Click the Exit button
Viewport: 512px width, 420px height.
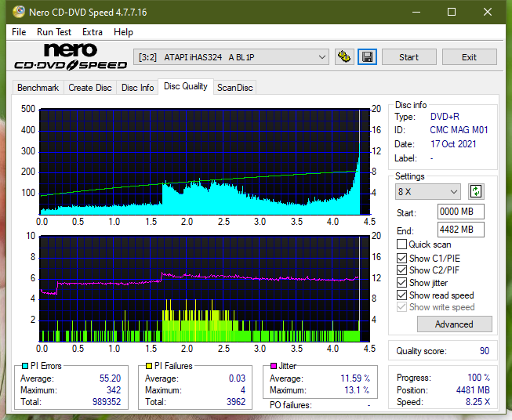469,57
